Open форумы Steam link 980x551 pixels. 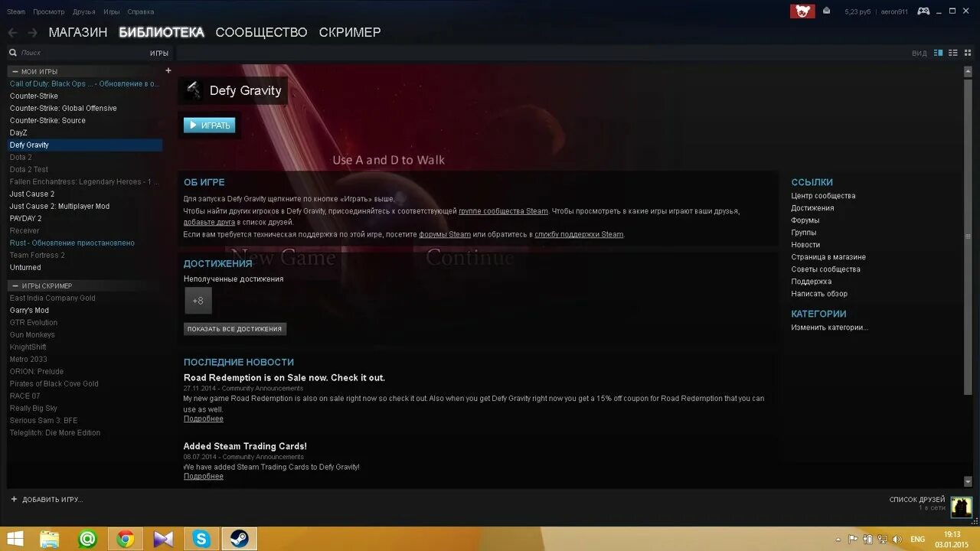click(445, 234)
